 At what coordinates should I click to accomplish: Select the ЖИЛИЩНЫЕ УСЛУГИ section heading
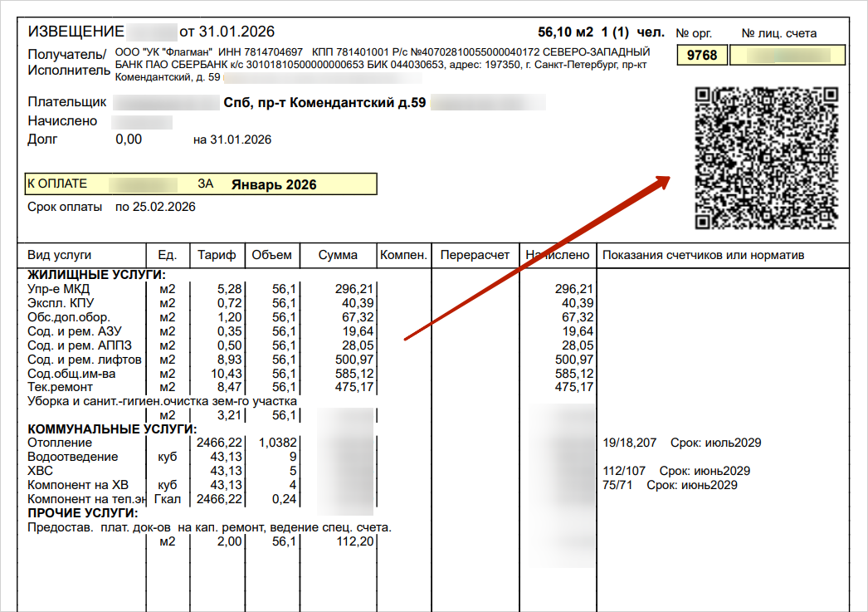pyautogui.click(x=96, y=275)
